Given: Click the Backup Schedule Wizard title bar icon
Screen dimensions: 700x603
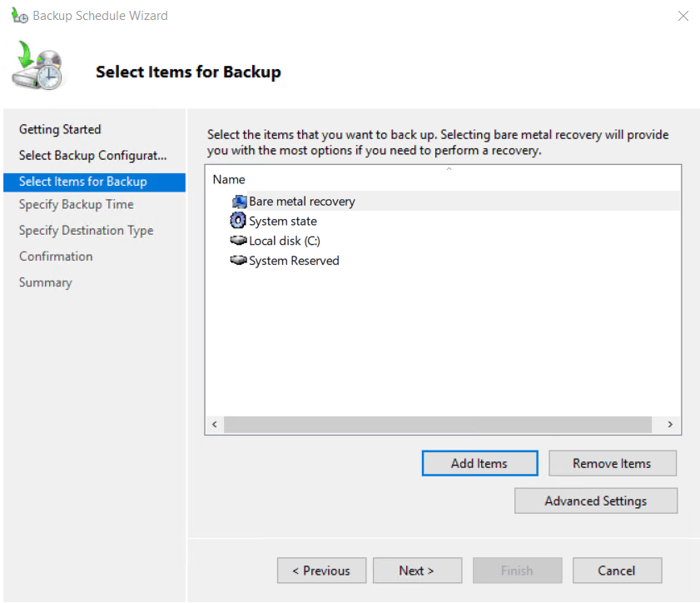Looking at the screenshot, I should (19, 16).
